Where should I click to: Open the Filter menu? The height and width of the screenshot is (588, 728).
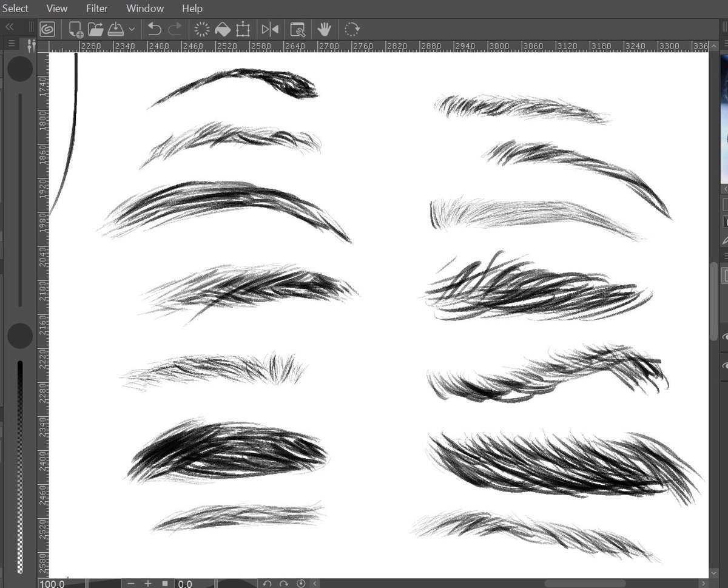(97, 8)
